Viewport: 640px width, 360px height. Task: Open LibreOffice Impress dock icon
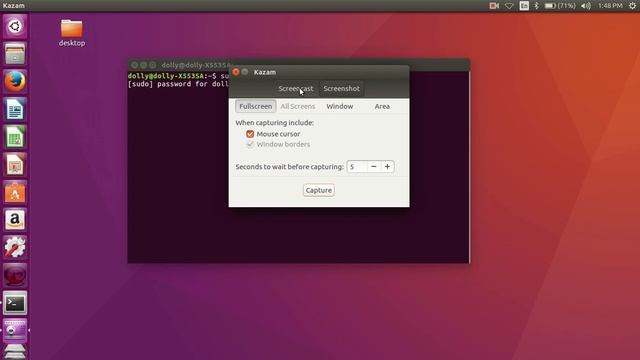click(15, 164)
